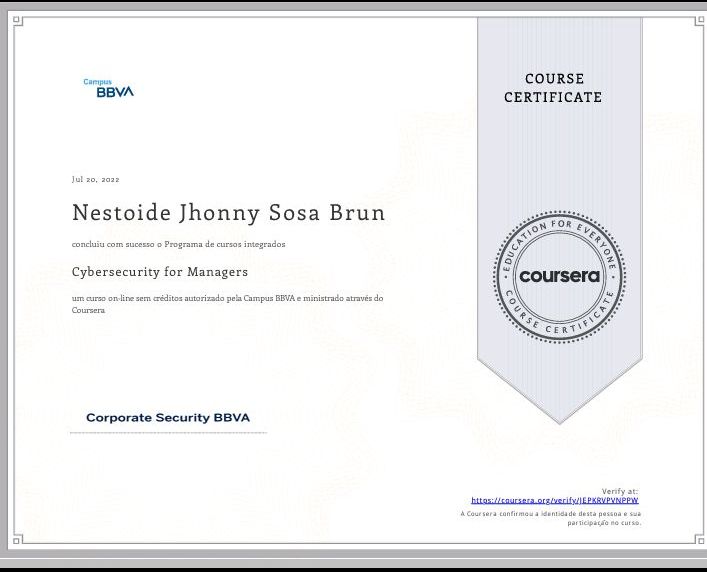Click the Corporate Security BBVA signature

point(168,418)
